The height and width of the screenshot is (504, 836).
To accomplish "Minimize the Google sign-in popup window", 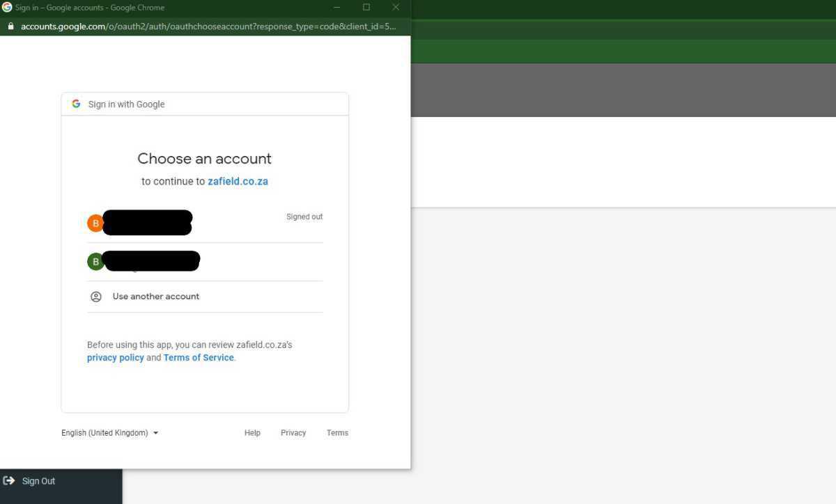I will point(337,8).
